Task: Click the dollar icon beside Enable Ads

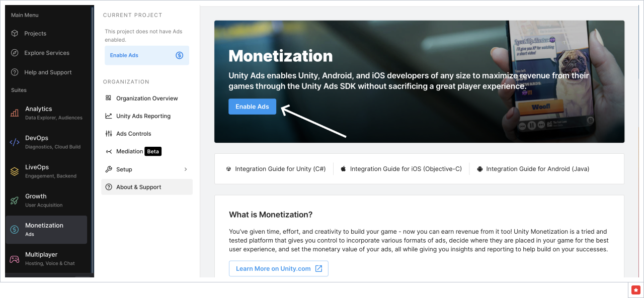Action: pyautogui.click(x=179, y=55)
